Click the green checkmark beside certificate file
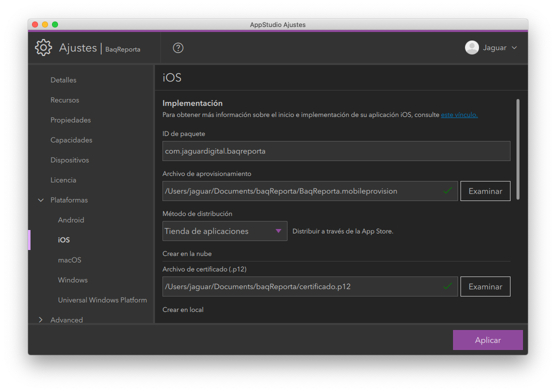Image resolution: width=556 pixels, height=392 pixels. pos(447,286)
